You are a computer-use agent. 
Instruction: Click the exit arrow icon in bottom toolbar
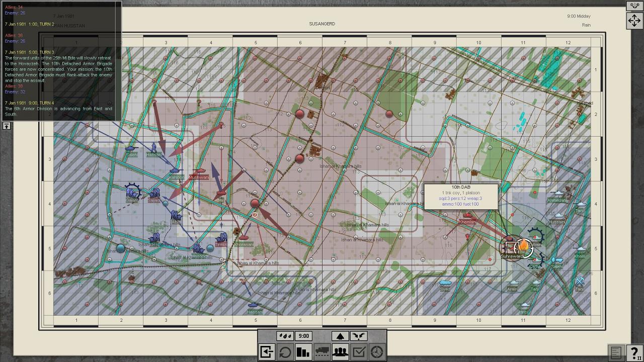[267, 352]
